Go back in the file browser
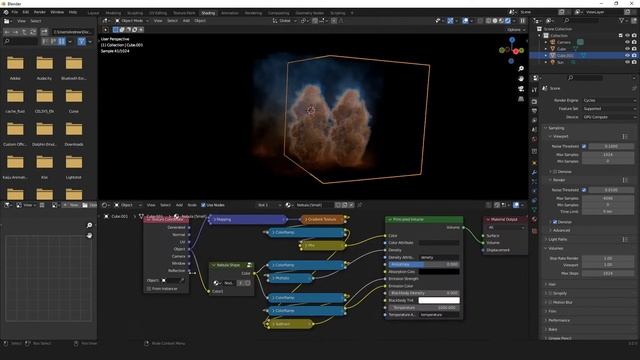 click(7, 32)
